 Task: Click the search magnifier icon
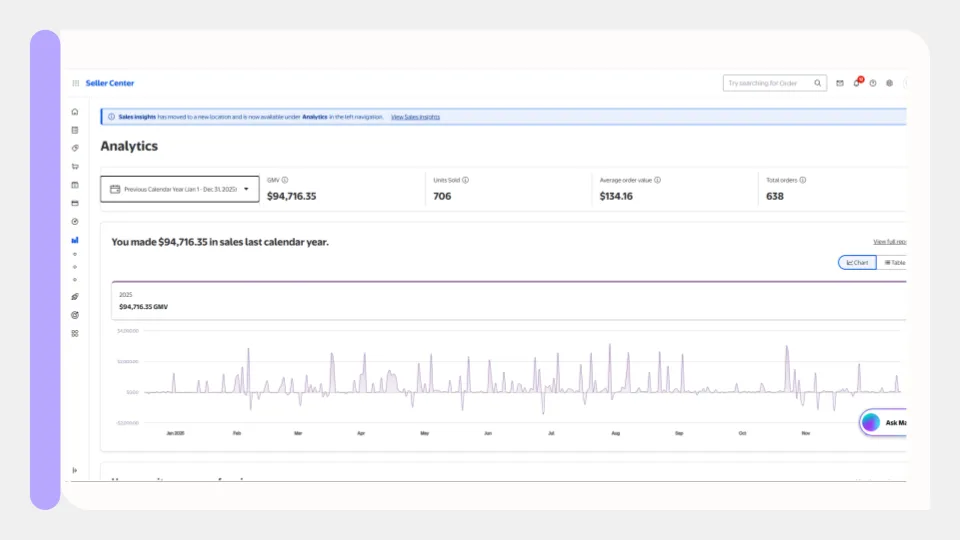pyautogui.click(x=817, y=83)
